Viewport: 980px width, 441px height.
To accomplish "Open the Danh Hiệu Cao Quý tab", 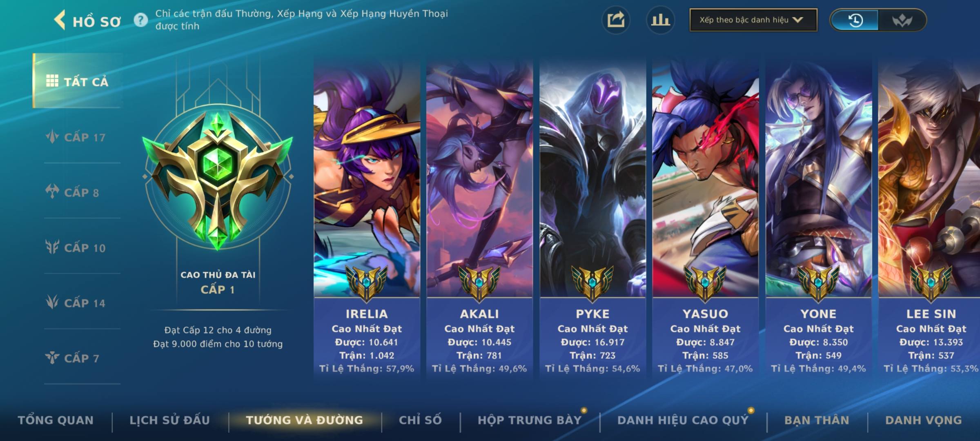I will coord(683,420).
